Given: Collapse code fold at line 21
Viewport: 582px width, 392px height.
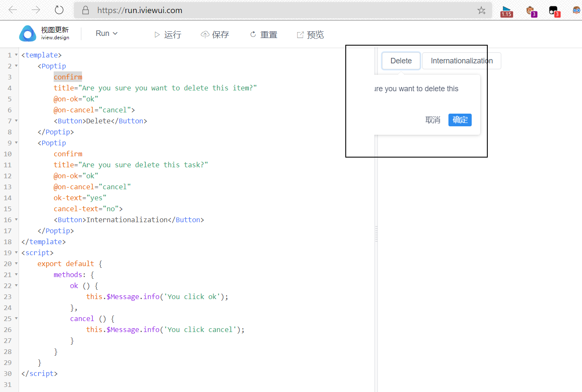Looking at the screenshot, I should pyautogui.click(x=16, y=275).
